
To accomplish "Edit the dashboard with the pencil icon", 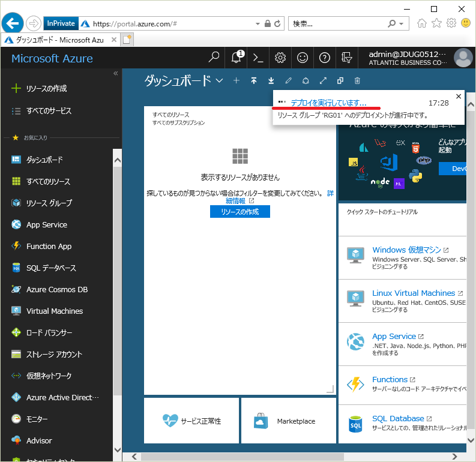I will coord(288,80).
